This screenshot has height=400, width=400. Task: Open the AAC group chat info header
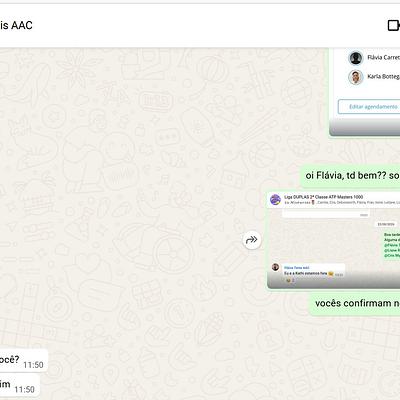tap(16, 25)
